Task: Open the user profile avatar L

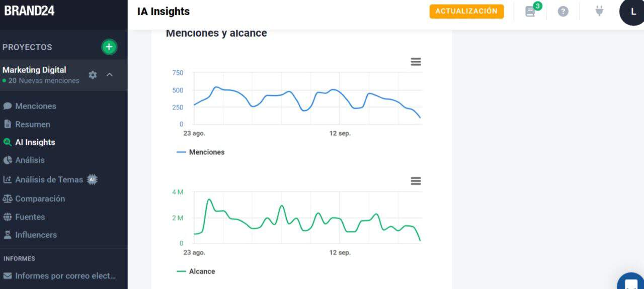Action: [633, 12]
